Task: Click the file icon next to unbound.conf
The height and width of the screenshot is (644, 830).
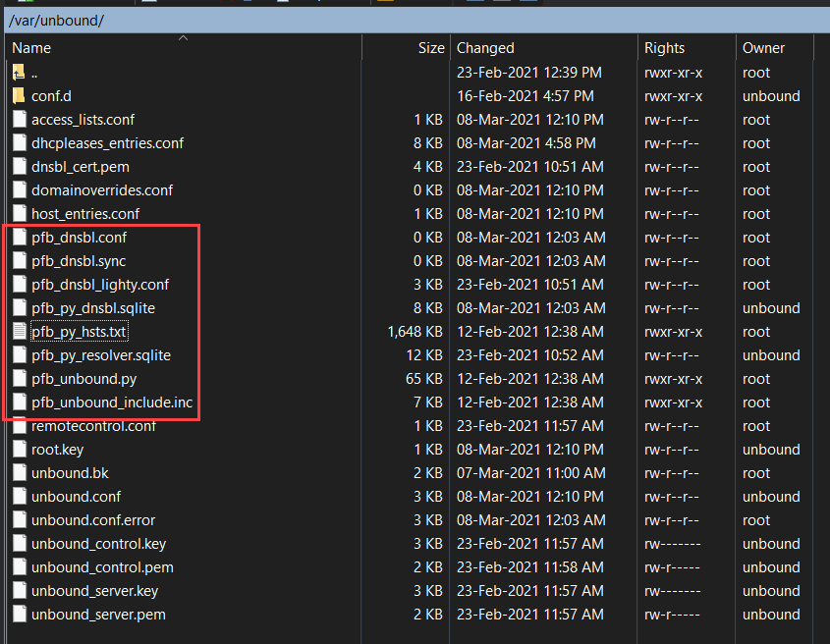Action: point(20,497)
